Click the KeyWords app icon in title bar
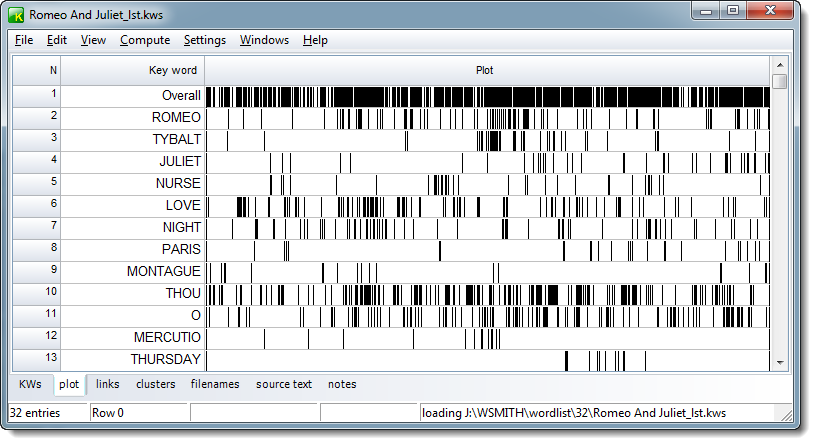The width and height of the screenshot is (816, 445). (x=17, y=15)
